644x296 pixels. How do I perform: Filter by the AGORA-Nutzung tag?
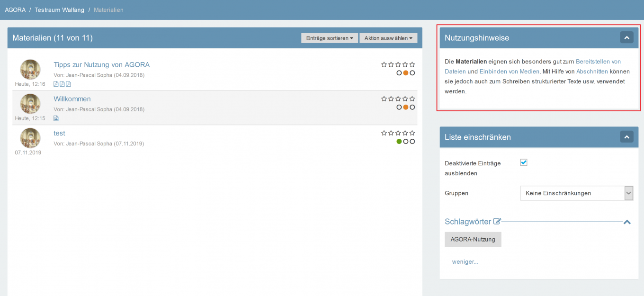click(473, 240)
